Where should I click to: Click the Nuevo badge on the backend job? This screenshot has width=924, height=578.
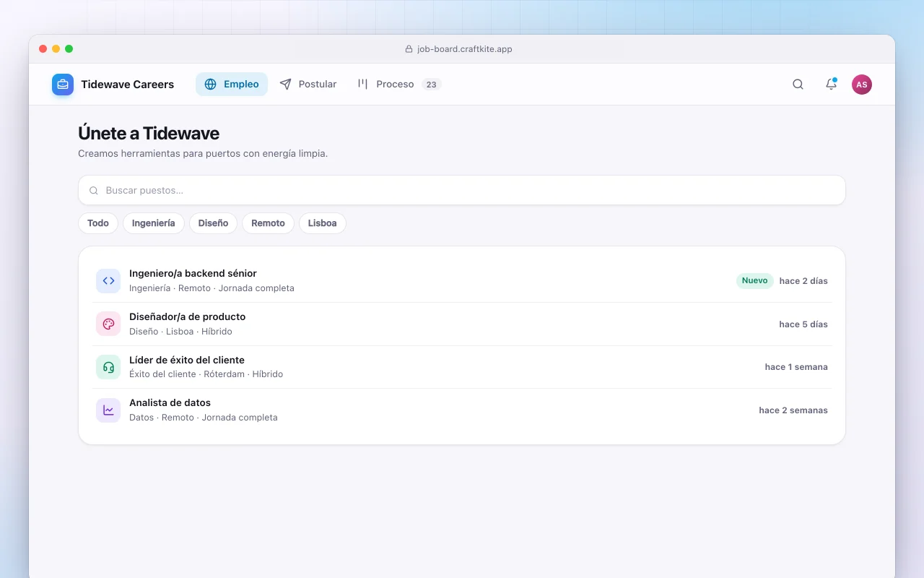point(755,281)
